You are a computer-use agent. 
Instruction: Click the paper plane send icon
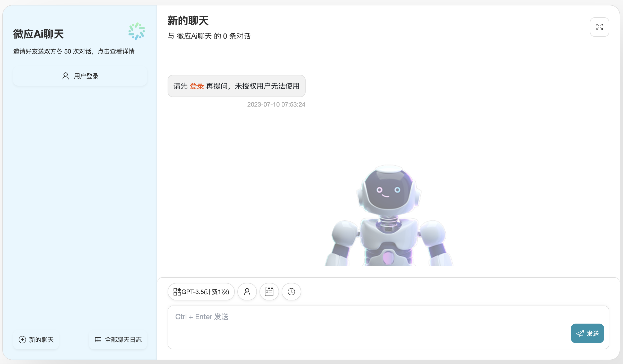coord(580,333)
